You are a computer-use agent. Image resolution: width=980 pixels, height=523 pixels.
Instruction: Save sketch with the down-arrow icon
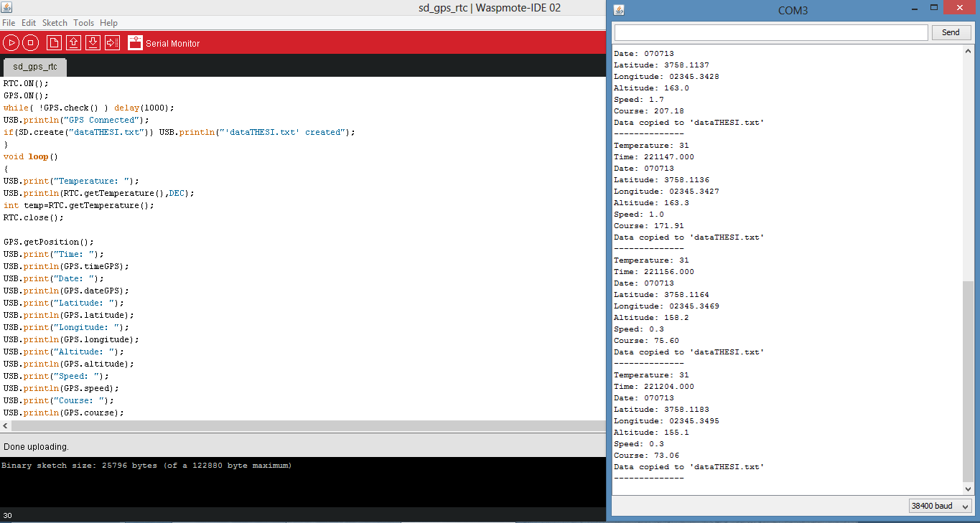tap(93, 43)
